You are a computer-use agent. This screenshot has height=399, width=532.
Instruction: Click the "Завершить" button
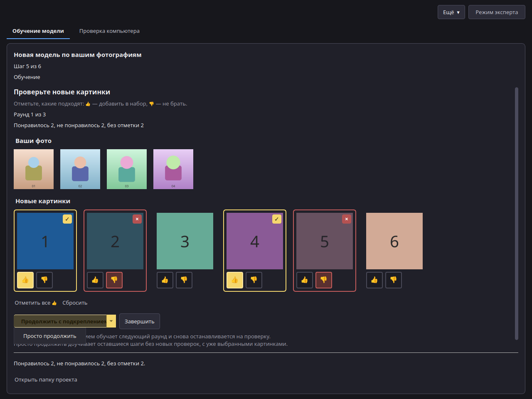[140, 321]
